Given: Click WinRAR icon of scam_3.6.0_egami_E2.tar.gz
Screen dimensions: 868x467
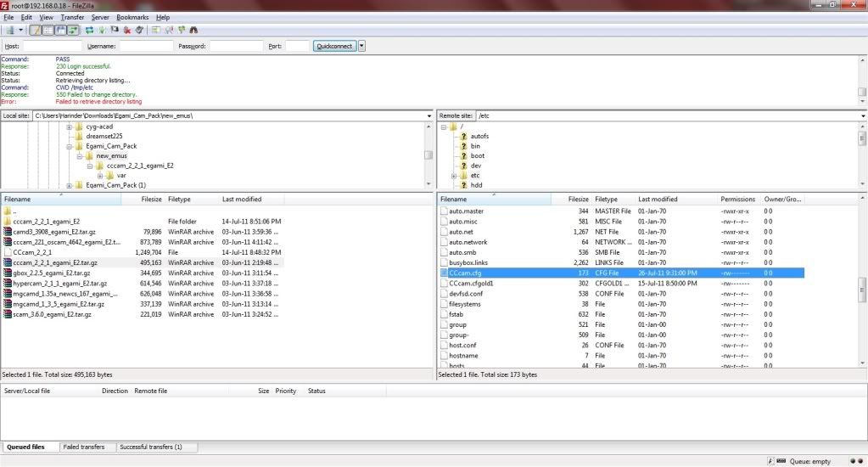Looking at the screenshot, I should pyautogui.click(x=7, y=314).
